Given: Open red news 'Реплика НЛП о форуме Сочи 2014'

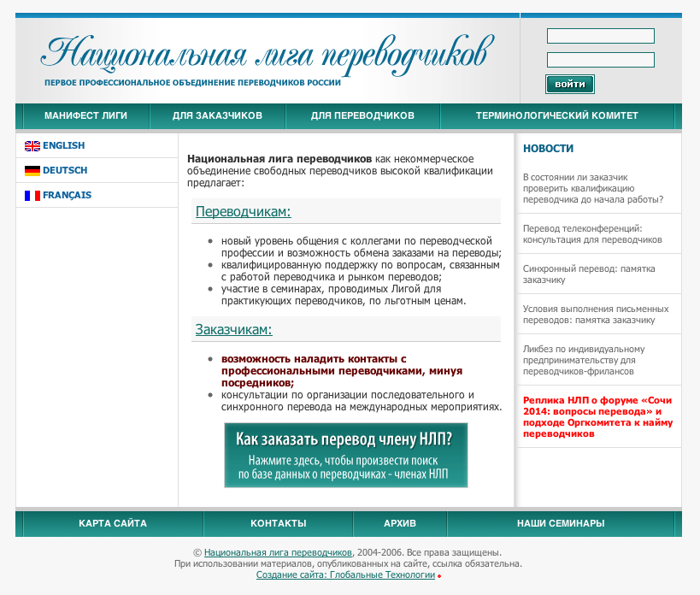Looking at the screenshot, I should pyautogui.click(x=597, y=417).
